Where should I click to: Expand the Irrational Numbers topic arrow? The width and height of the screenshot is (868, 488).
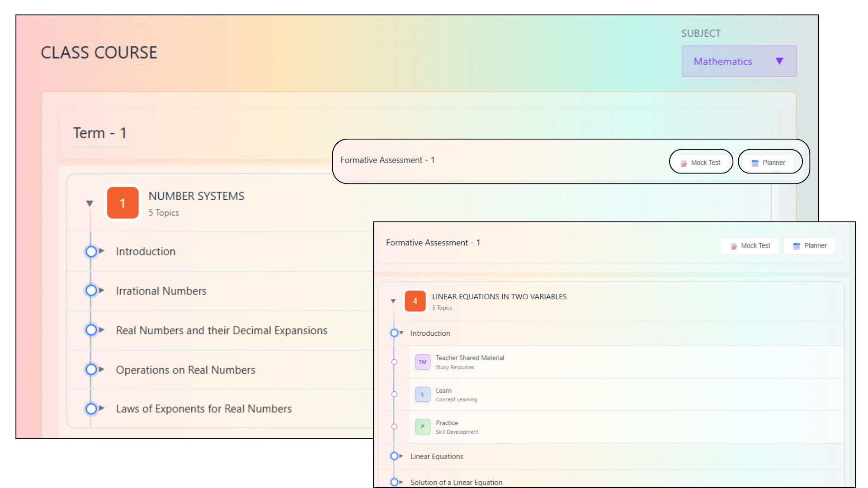(x=102, y=291)
